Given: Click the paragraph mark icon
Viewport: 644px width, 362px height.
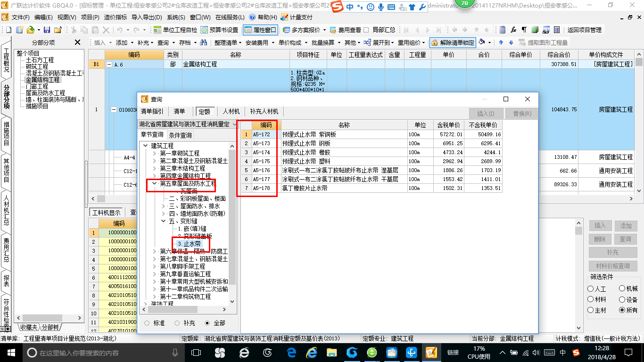Looking at the screenshot, I should [524, 30].
